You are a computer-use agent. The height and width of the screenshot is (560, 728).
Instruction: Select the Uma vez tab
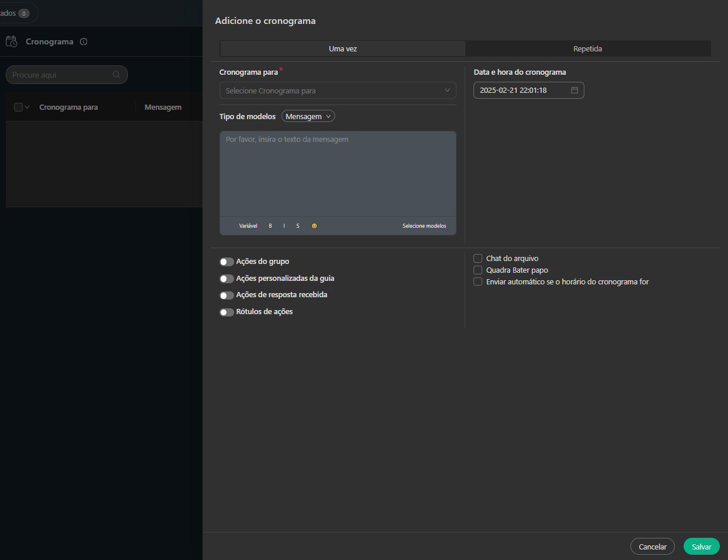pos(343,49)
